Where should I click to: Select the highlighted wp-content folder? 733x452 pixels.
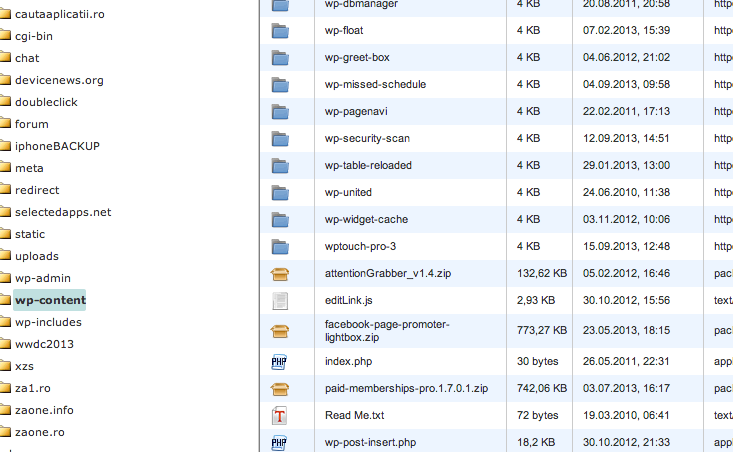[50, 300]
